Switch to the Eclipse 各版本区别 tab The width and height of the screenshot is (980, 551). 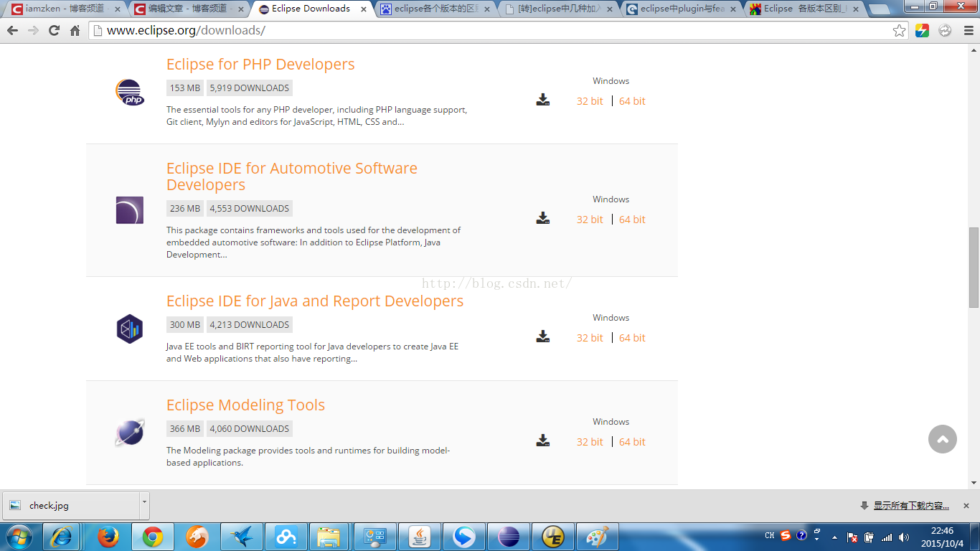[805, 9]
